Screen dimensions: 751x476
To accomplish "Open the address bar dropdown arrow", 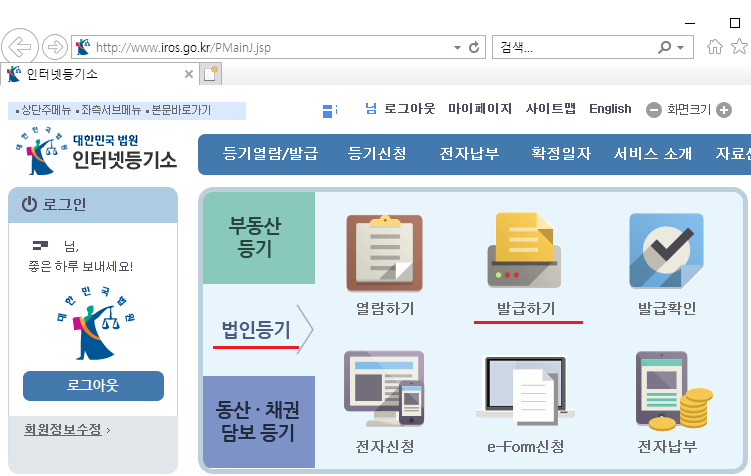I will (x=457, y=47).
